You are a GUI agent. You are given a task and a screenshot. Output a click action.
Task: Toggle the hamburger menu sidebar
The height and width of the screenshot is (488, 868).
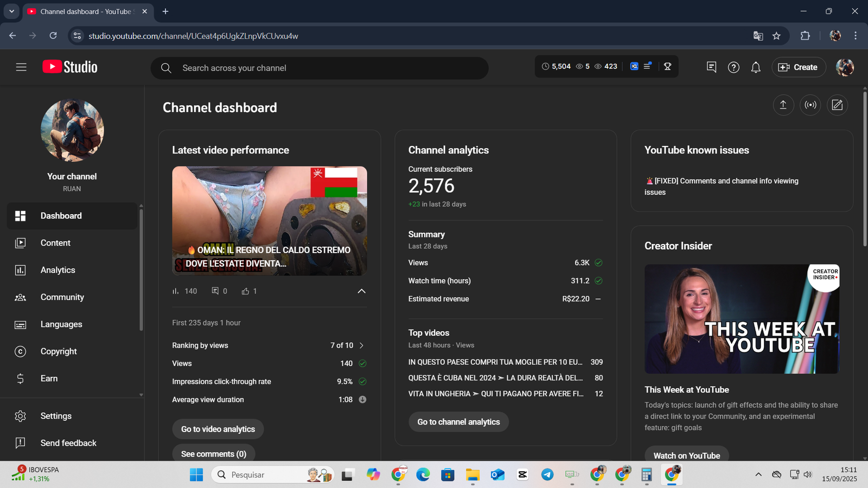(x=21, y=67)
